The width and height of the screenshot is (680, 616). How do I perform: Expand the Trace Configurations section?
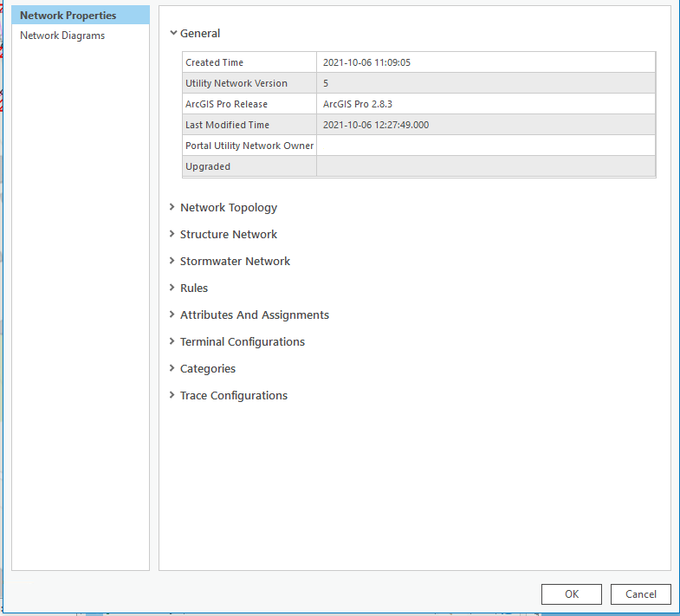(172, 395)
